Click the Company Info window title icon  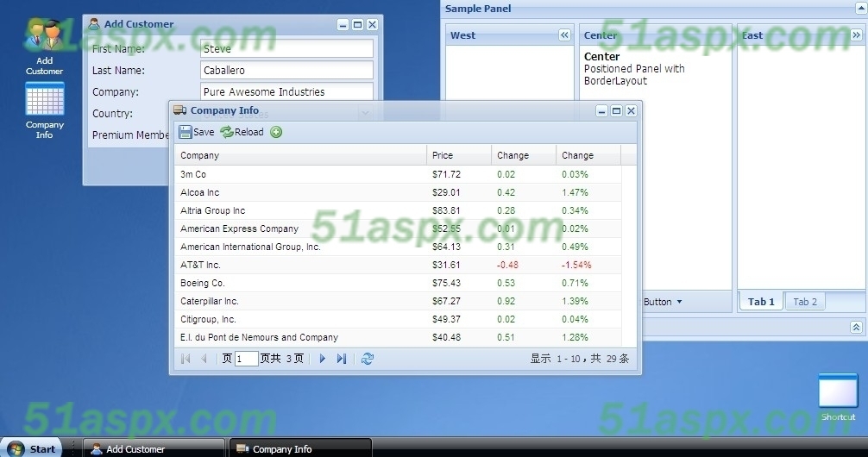[180, 110]
